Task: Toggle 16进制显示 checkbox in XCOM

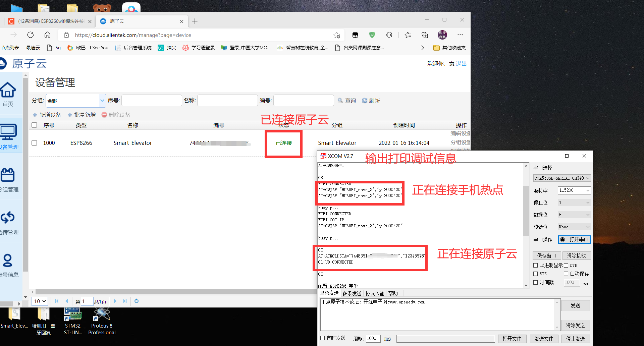Action: (x=536, y=266)
